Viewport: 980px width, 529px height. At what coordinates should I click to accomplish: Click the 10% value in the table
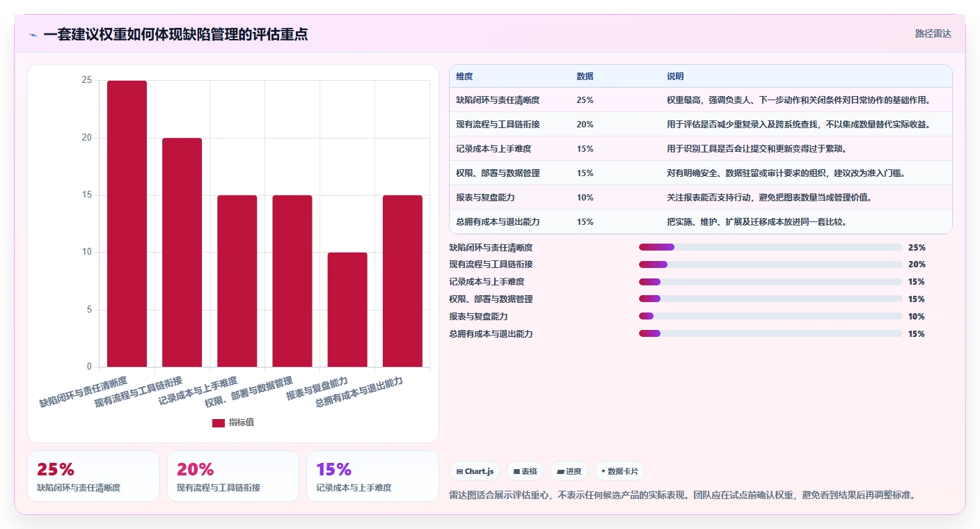(585, 198)
